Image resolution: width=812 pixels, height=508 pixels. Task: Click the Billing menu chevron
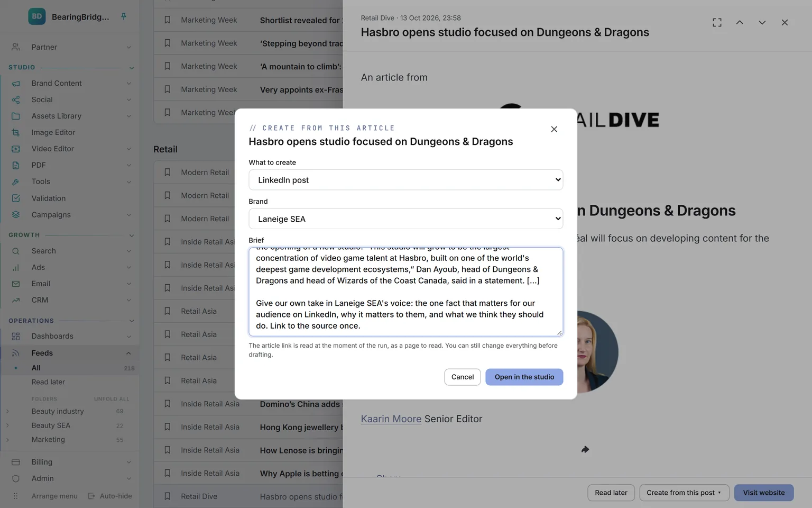point(128,462)
